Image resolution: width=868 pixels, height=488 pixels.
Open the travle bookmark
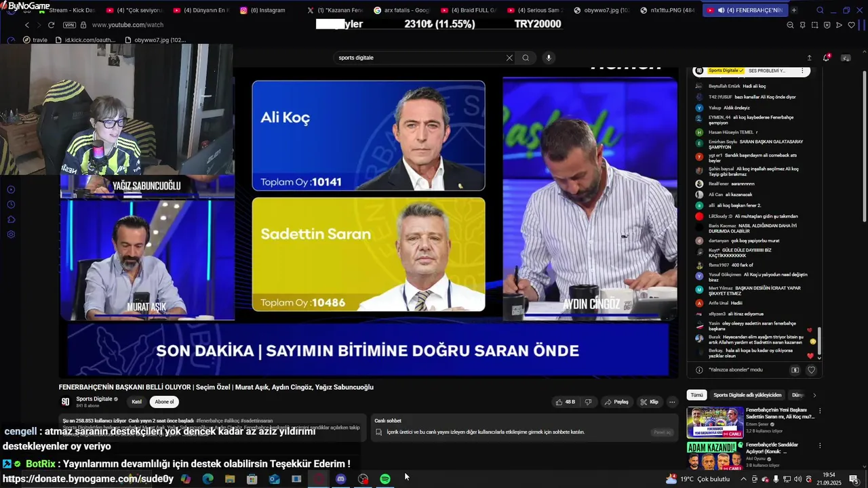pyautogui.click(x=35, y=40)
